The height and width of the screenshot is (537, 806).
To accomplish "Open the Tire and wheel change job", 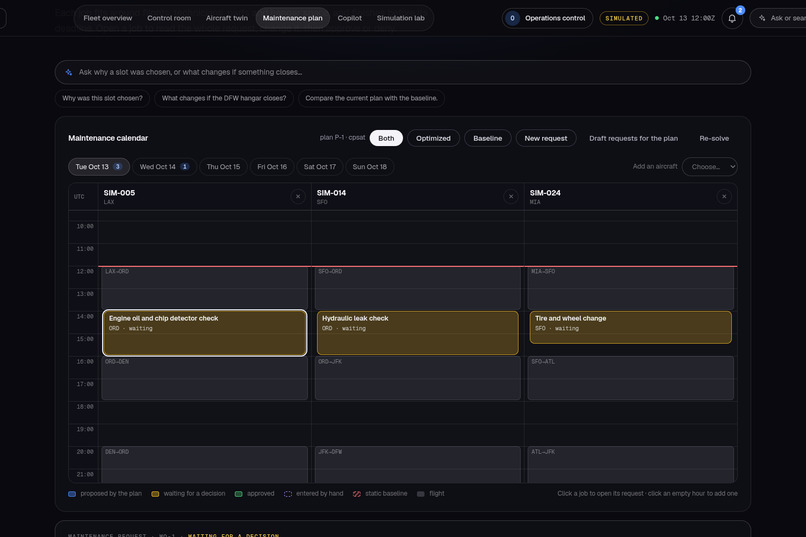I will click(630, 327).
